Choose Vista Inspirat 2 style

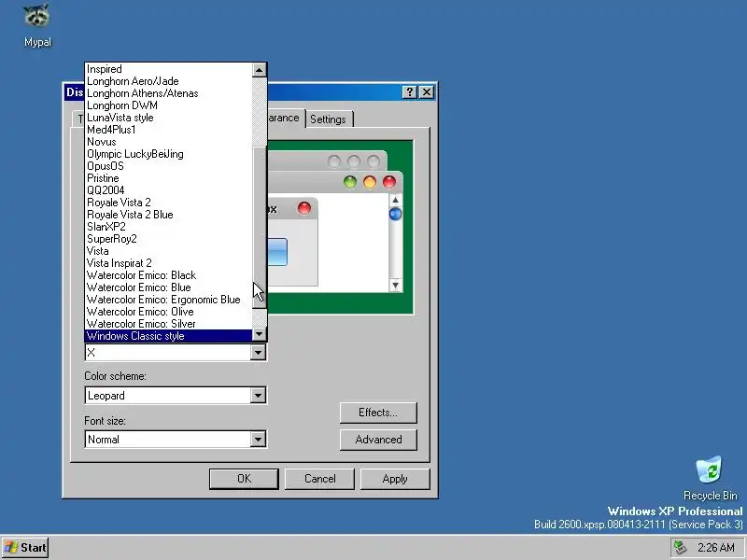[x=169, y=263]
